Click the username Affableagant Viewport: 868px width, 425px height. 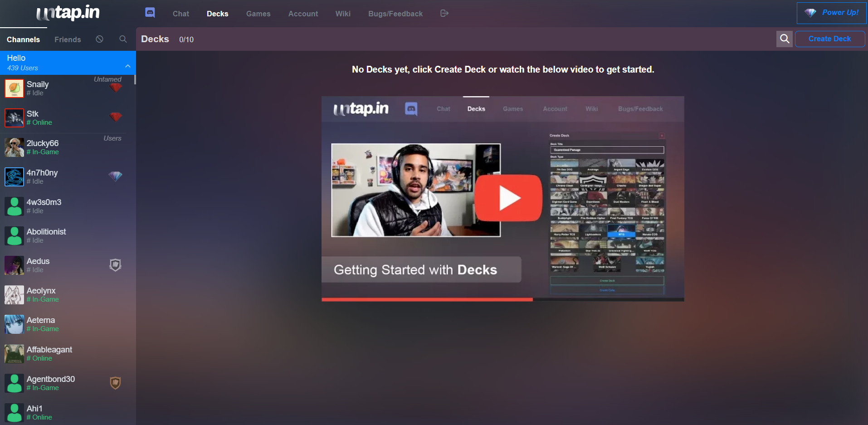49,350
